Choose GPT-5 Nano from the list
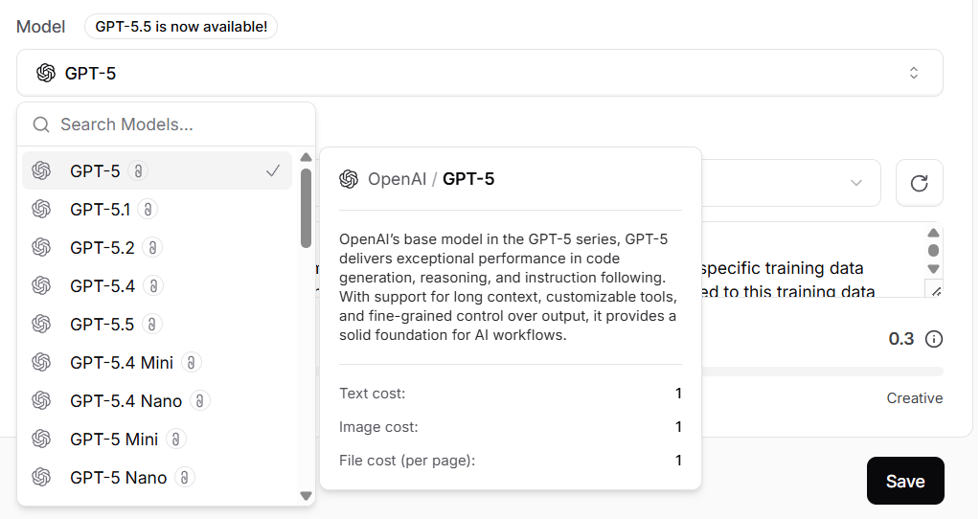Viewport: 980px width, 519px height. coord(157,477)
